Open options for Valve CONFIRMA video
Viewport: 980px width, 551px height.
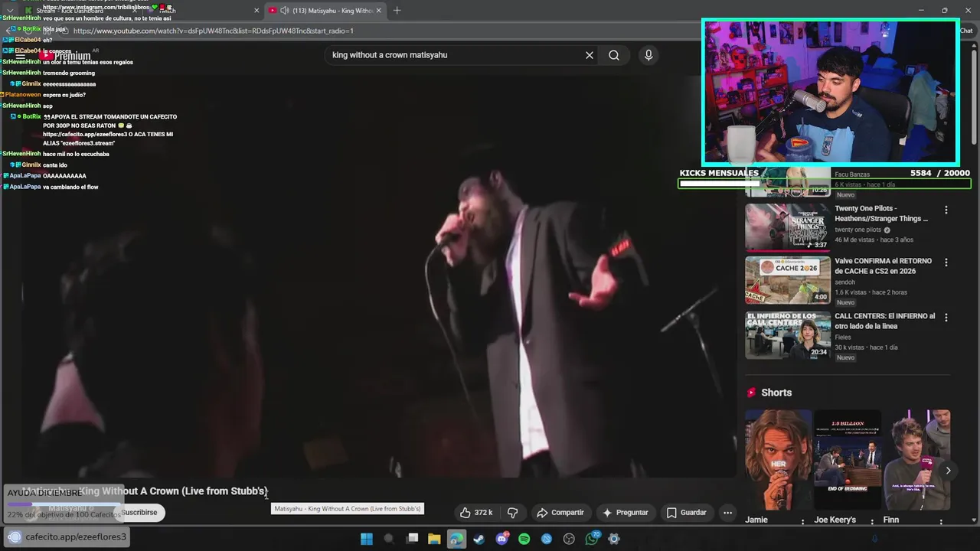tap(946, 262)
